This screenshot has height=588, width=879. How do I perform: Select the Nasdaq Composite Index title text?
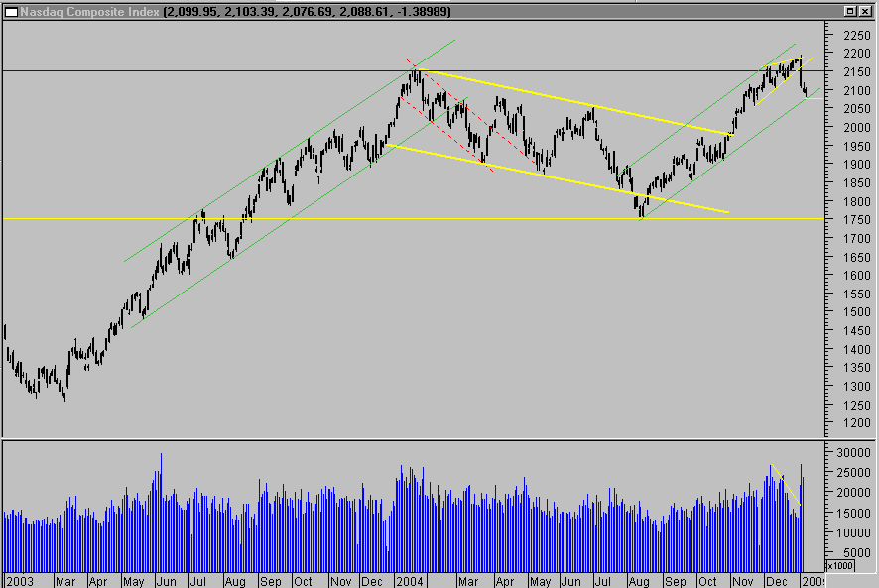coord(89,12)
